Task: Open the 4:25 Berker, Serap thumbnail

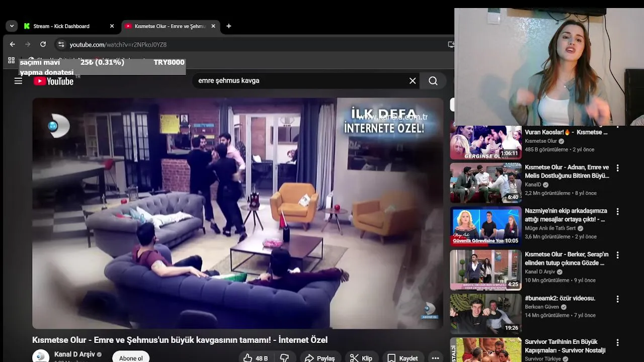Action: click(x=486, y=270)
